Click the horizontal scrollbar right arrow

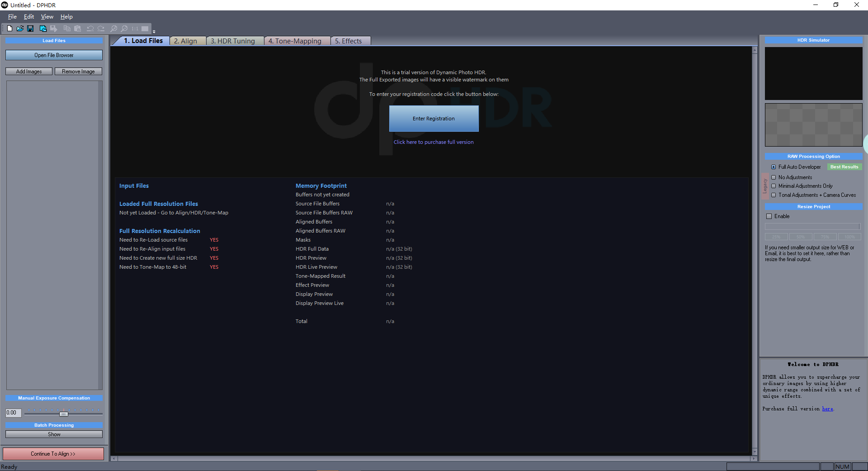tap(753, 458)
